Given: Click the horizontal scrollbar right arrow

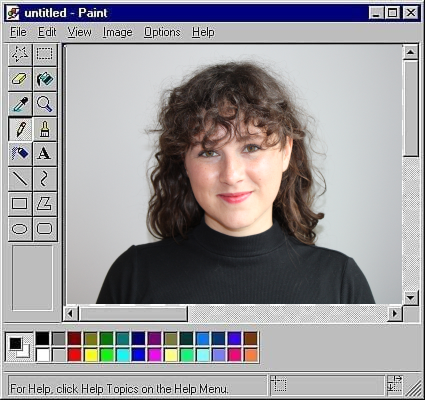Looking at the screenshot, I should tap(395, 314).
